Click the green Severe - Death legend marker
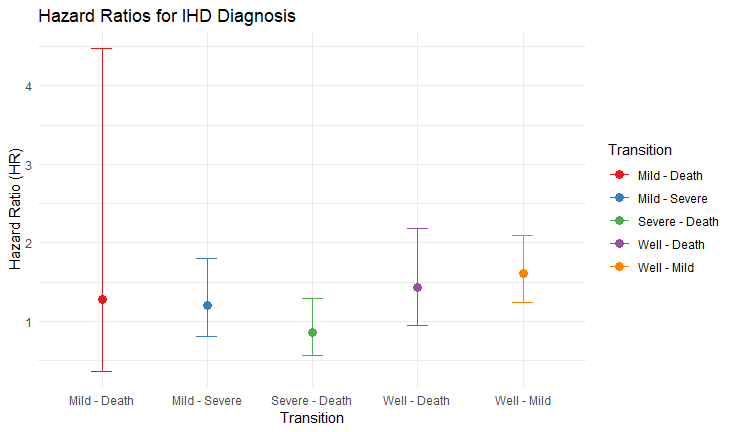 (620, 221)
